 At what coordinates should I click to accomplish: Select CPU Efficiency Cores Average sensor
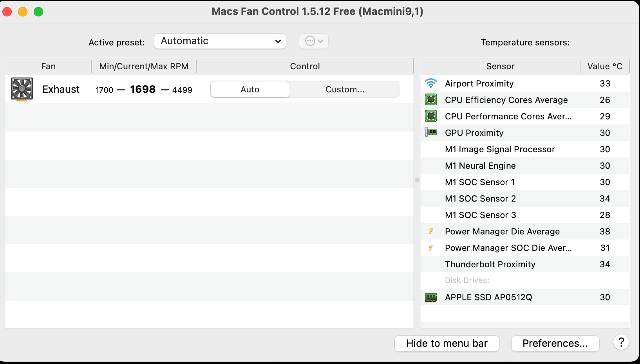pos(525,100)
